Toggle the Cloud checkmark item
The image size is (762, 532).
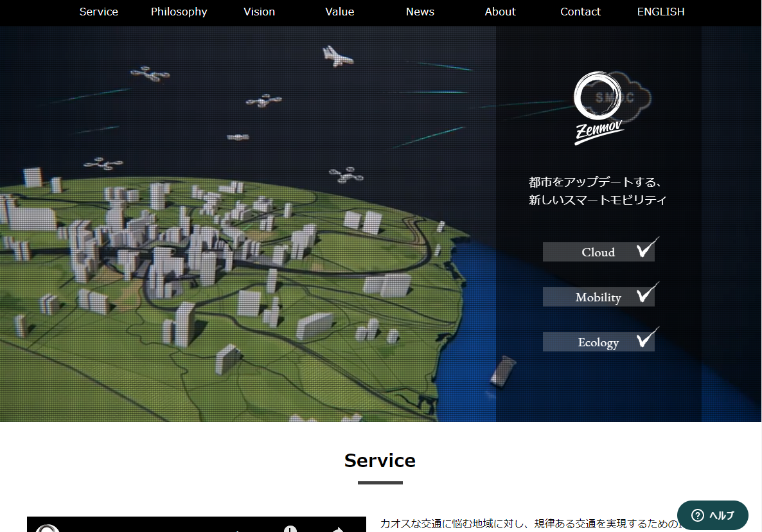click(x=599, y=252)
